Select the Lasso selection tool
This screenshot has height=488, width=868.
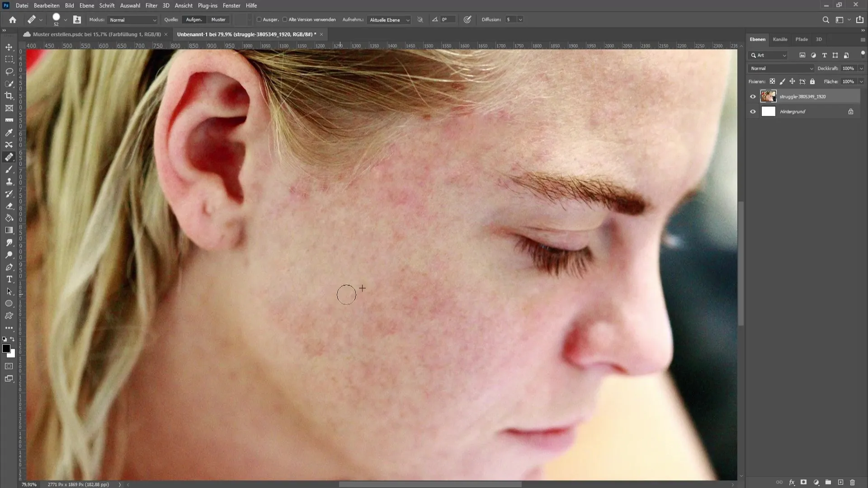tap(9, 71)
